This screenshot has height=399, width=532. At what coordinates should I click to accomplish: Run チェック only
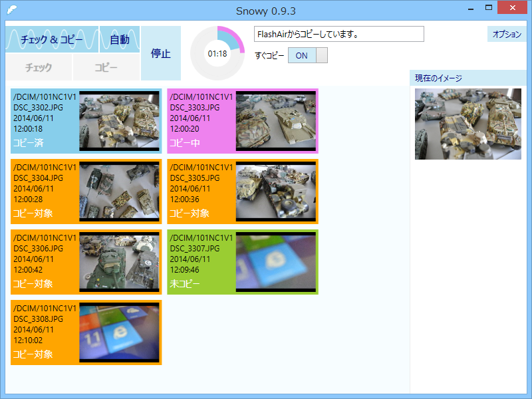(x=39, y=66)
